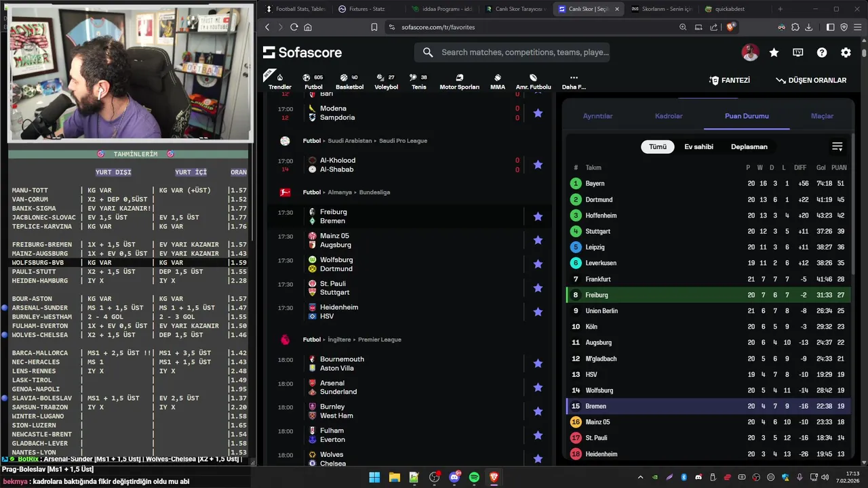
Task: Switch to the Maçlar tab
Action: tap(822, 116)
